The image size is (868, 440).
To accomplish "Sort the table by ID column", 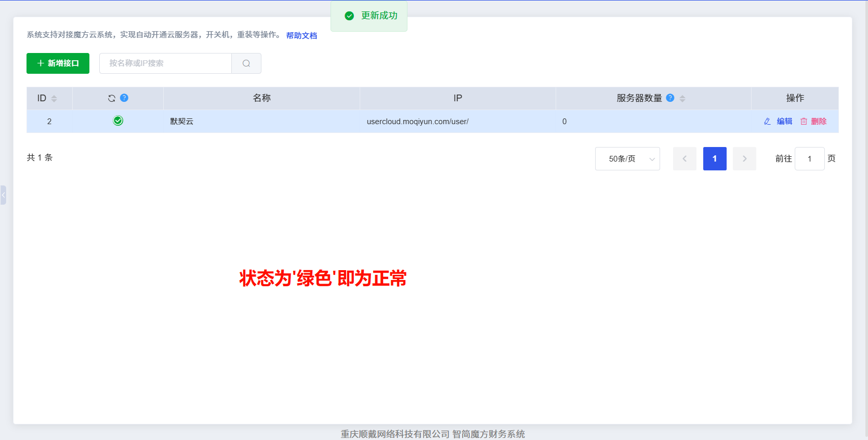I will [x=54, y=98].
